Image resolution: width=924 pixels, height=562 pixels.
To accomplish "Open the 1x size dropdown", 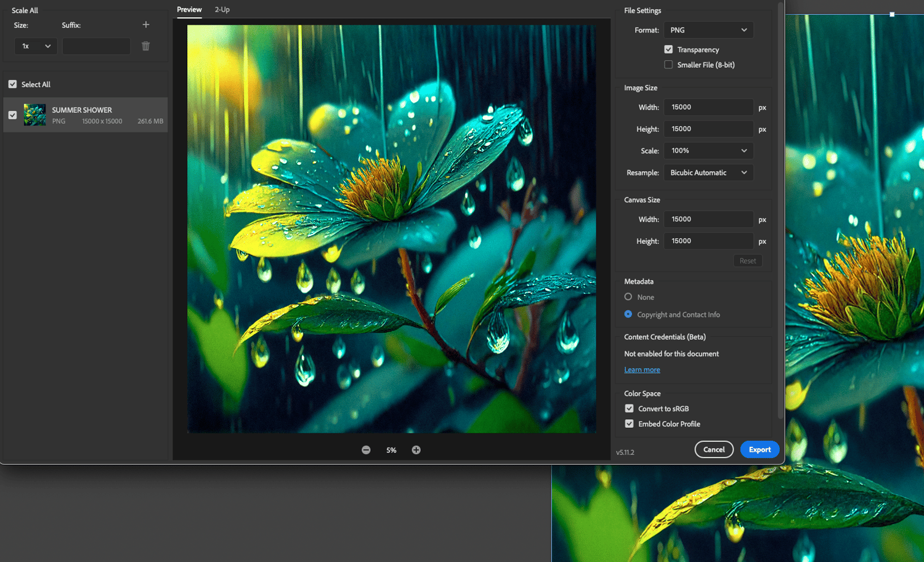I will pos(36,46).
